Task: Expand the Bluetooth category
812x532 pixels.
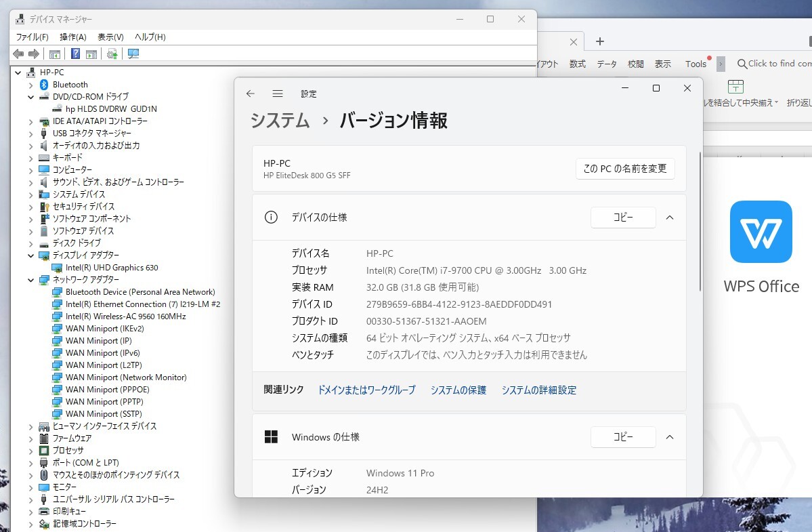Action: [x=30, y=85]
